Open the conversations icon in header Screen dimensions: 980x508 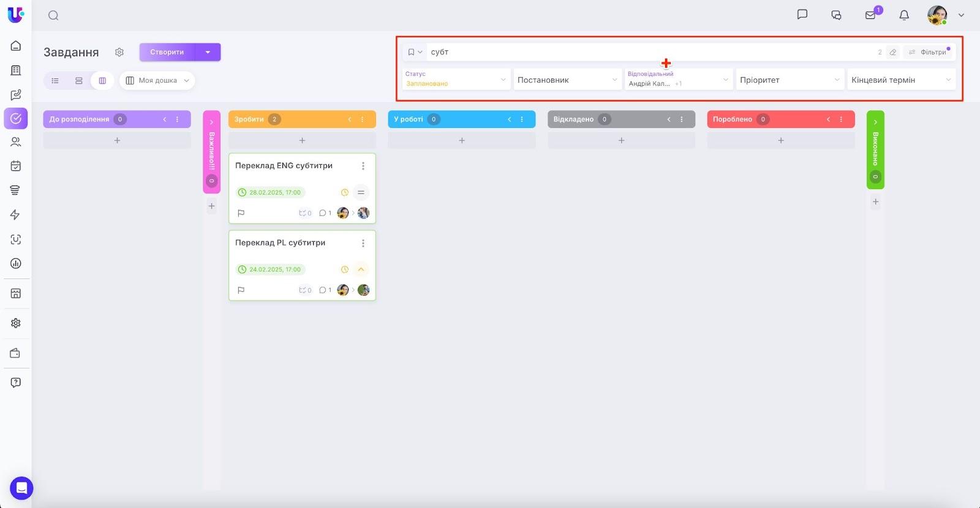836,15
